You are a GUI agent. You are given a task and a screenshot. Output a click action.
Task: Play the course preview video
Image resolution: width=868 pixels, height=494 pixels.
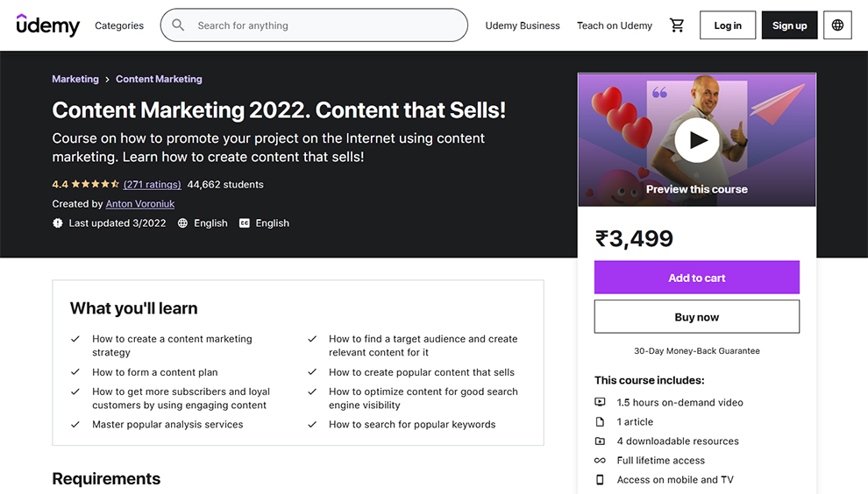(x=697, y=139)
